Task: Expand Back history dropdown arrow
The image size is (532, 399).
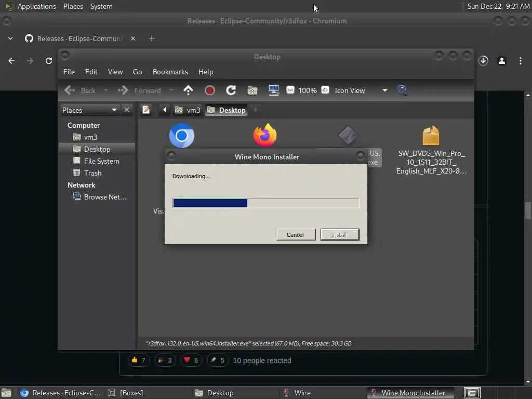Action: (x=105, y=90)
